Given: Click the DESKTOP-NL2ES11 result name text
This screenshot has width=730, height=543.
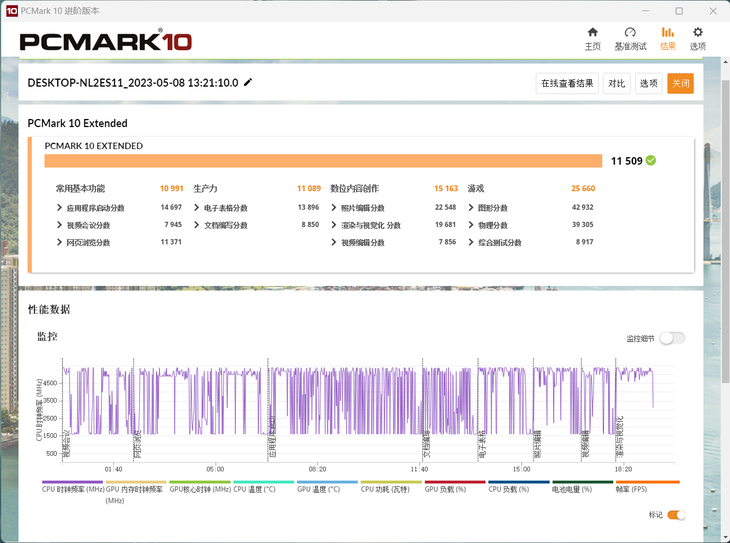Looking at the screenshot, I should (133, 83).
